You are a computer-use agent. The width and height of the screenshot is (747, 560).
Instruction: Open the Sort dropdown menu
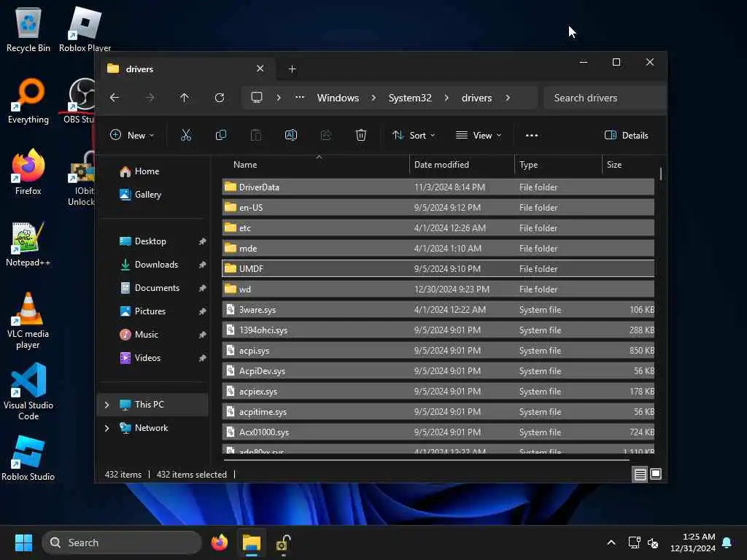pos(414,135)
